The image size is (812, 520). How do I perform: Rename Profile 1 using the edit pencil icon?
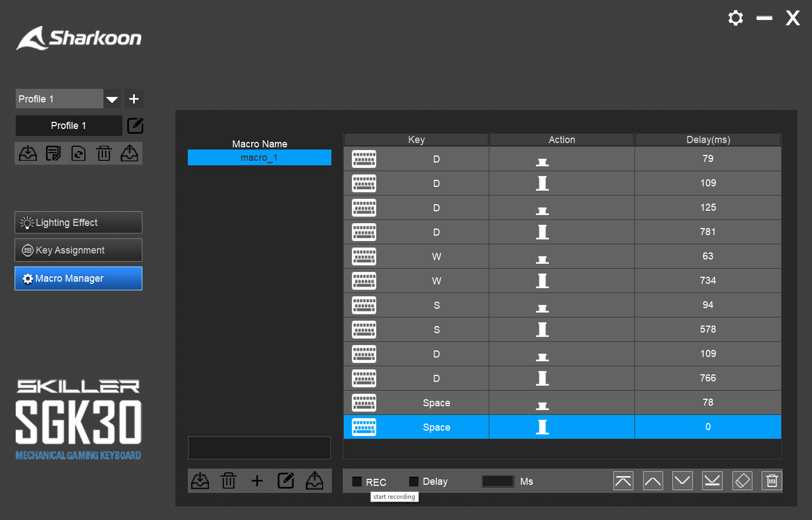(135, 126)
